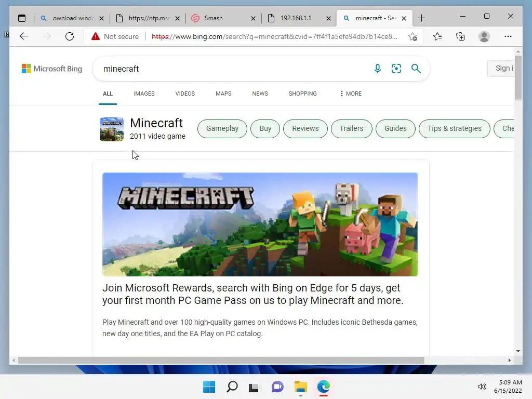
Task: Click the scroll right arrow
Action: click(x=509, y=361)
